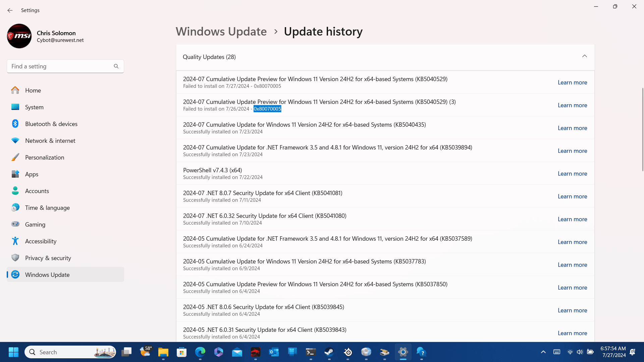Open Bluetooth & devices settings
Screen dimensions: 644x362
(x=51, y=124)
